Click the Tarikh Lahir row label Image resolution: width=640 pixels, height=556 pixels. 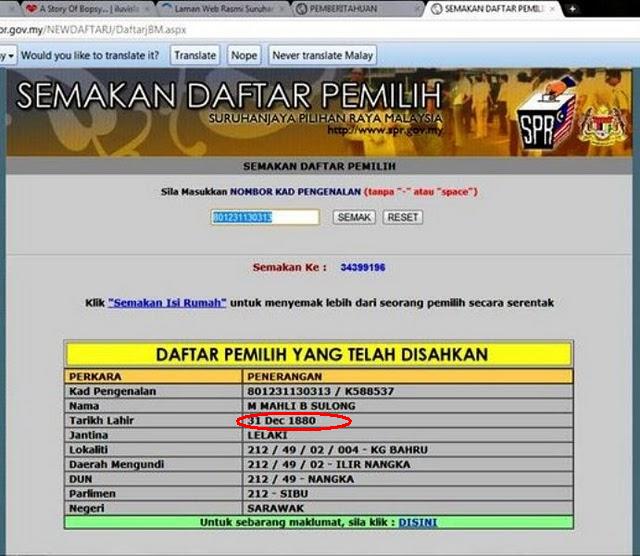pos(101,420)
